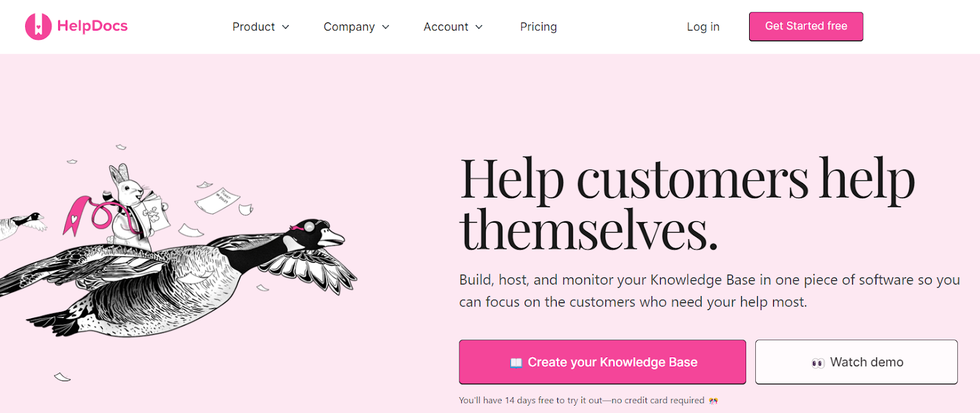Click the book icon inside Create Knowledge Base button

point(518,362)
